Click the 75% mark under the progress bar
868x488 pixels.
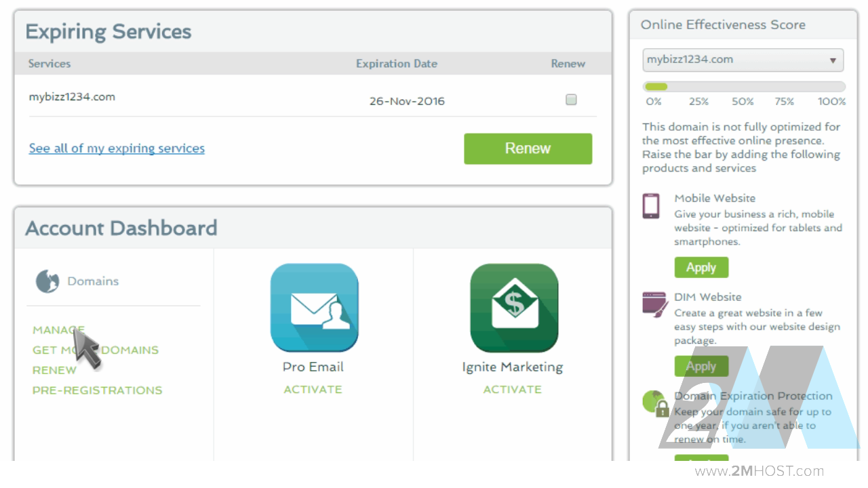point(785,102)
